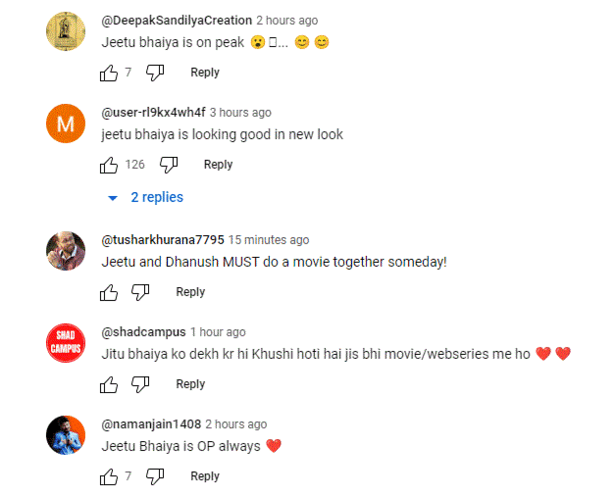Dislike namanjain1408's 'OP always' comment
Screen dimensions: 616x497
(x=155, y=476)
